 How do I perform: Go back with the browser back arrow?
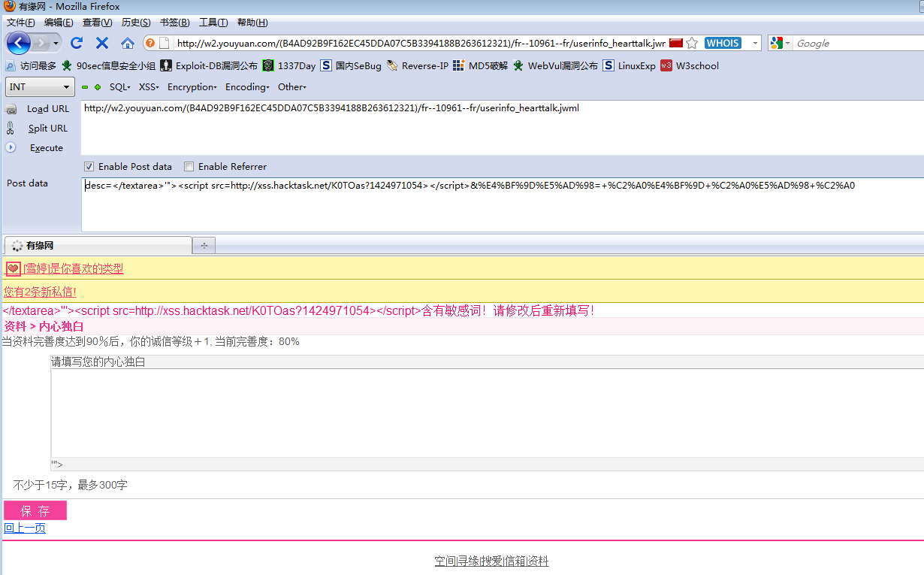coord(18,43)
